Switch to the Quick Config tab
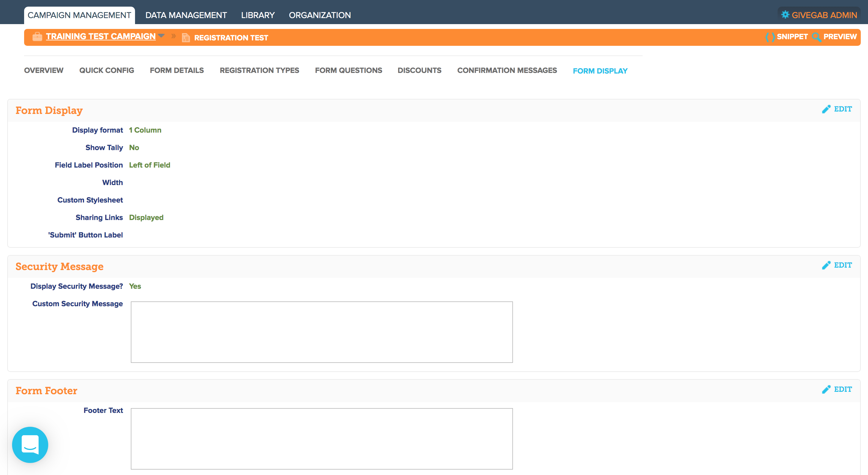The width and height of the screenshot is (868, 475). point(106,71)
